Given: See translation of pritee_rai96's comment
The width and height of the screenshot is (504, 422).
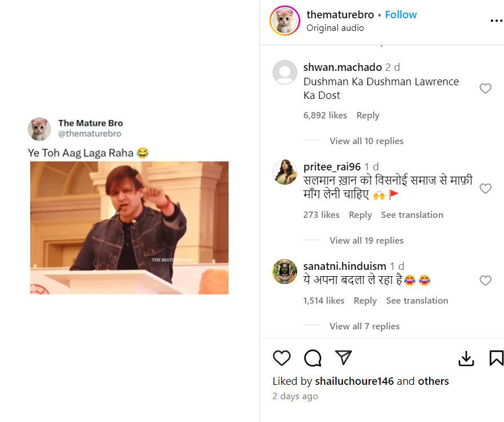Looking at the screenshot, I should (x=412, y=215).
